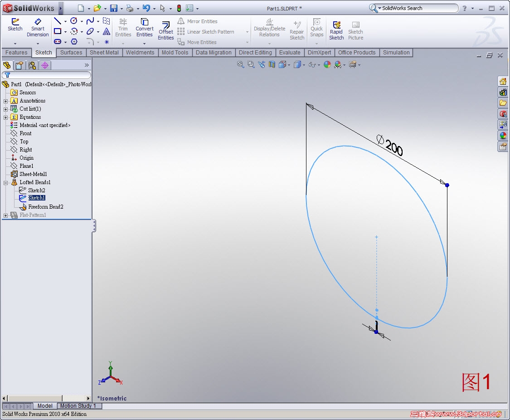This screenshot has width=510, height=420.
Task: Expand the Annotations tree node
Action: [5, 101]
